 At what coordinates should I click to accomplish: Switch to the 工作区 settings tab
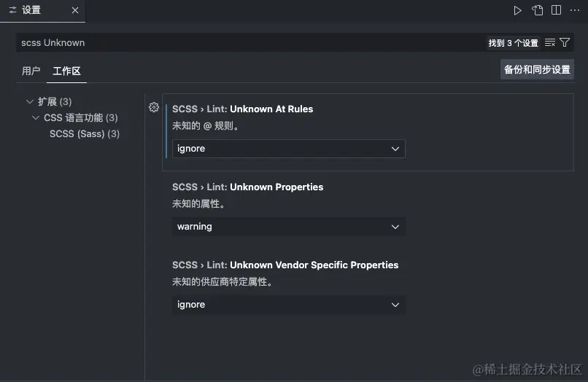pos(66,71)
